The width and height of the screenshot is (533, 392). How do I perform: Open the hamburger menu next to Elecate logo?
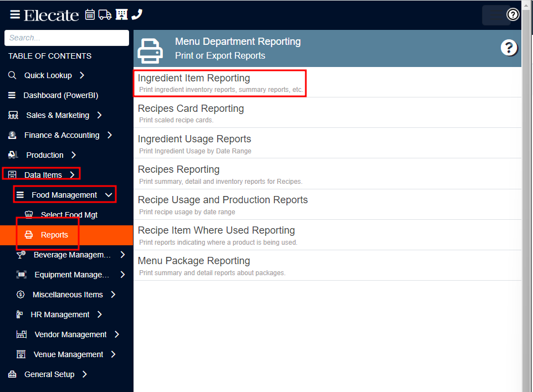pos(14,14)
